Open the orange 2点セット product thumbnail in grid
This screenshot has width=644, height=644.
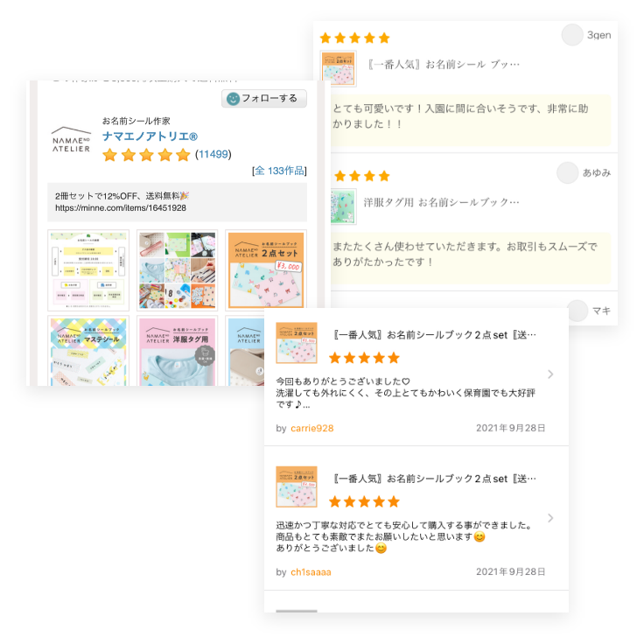(266, 269)
